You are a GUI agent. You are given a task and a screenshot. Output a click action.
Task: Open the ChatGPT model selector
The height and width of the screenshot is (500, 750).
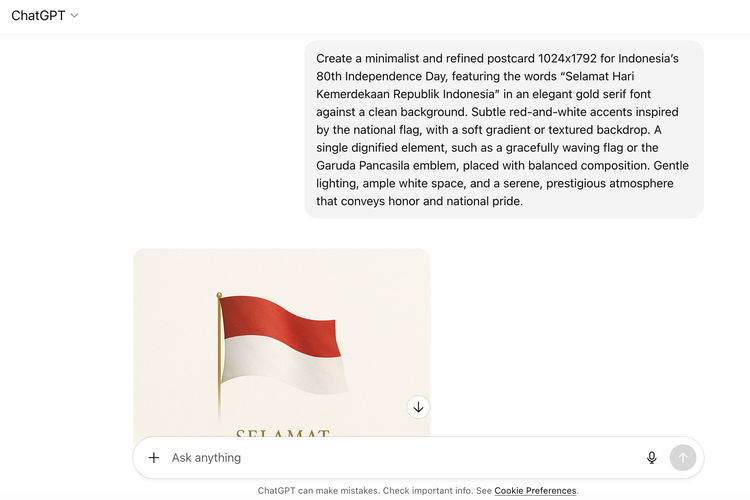tap(44, 16)
